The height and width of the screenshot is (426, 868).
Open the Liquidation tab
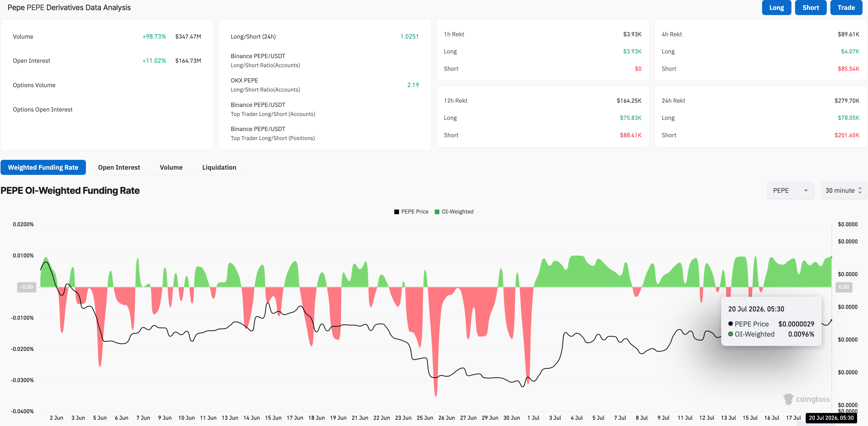(219, 167)
